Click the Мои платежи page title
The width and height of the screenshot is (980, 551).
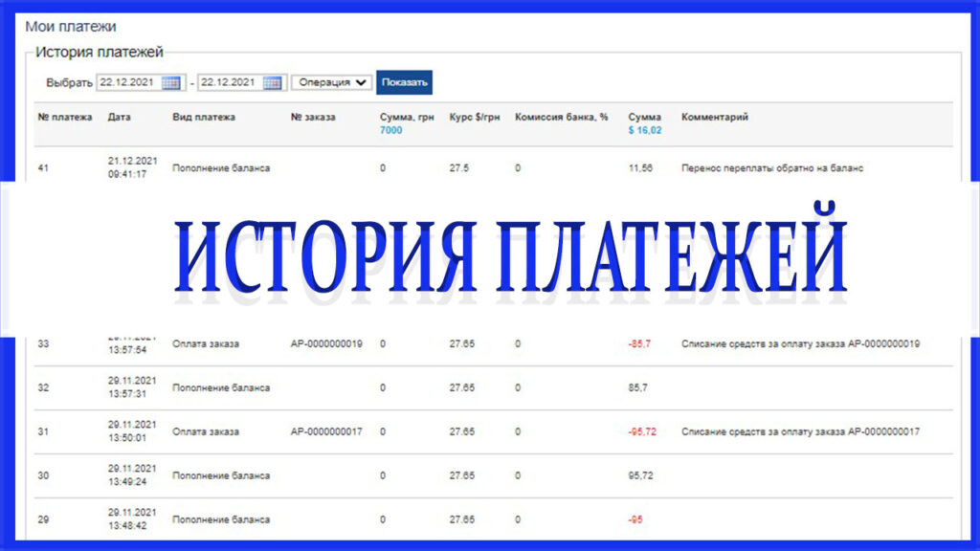click(x=70, y=28)
